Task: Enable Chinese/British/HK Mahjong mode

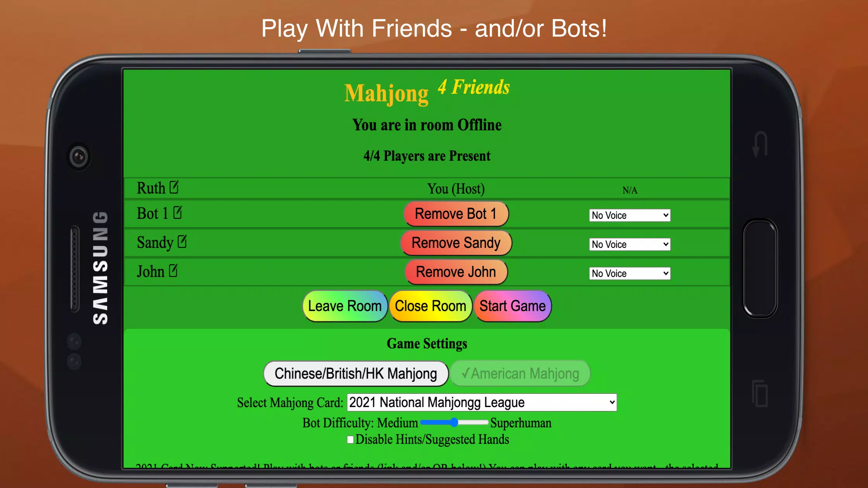Action: [x=355, y=374]
